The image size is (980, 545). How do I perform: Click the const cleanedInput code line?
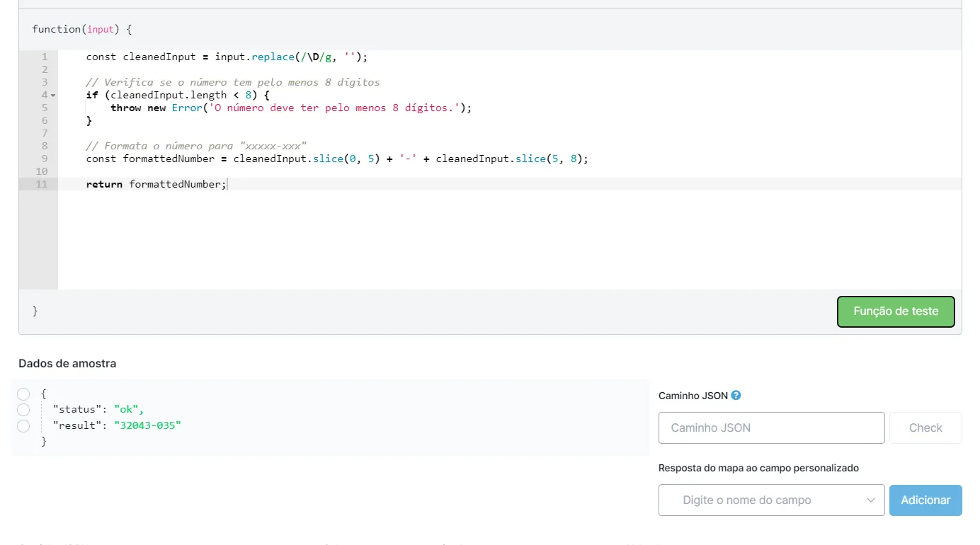(227, 57)
